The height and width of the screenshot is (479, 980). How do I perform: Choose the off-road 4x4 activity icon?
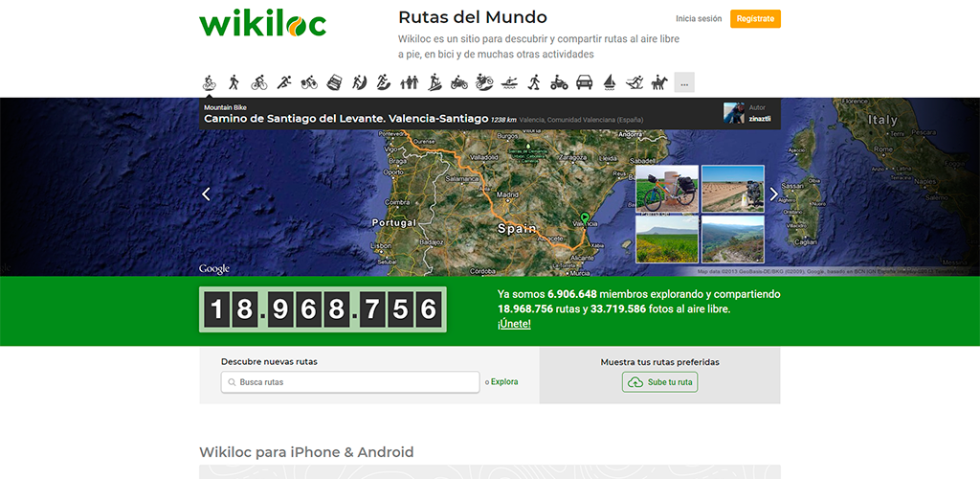pos(334,82)
